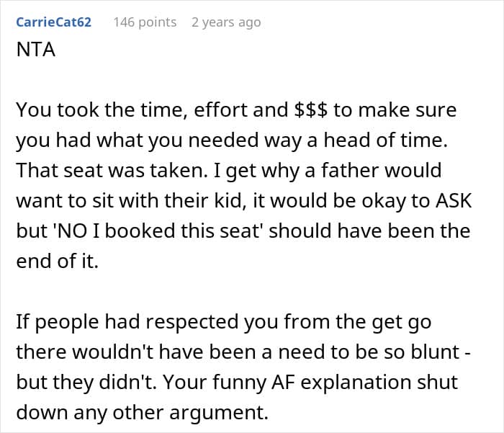
Task: Open CarrieCat62's user profile
Action: [x=53, y=22]
